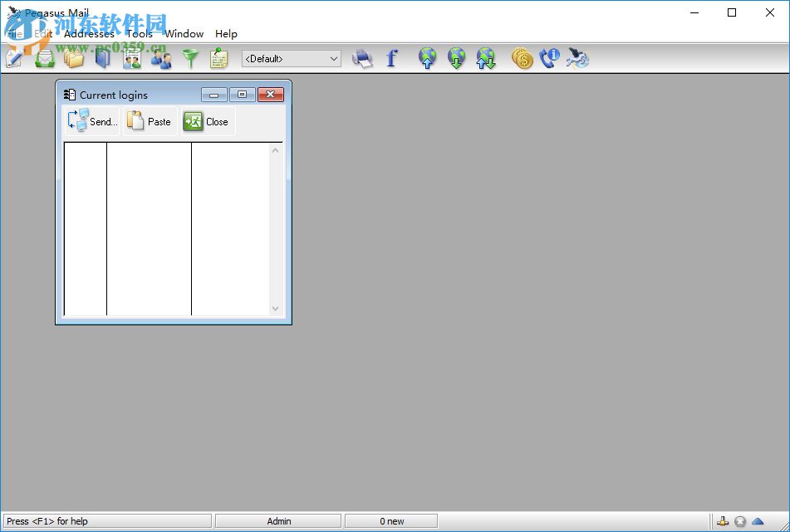Open the Window menu
Viewport: 790px width, 532px height.
(x=184, y=34)
